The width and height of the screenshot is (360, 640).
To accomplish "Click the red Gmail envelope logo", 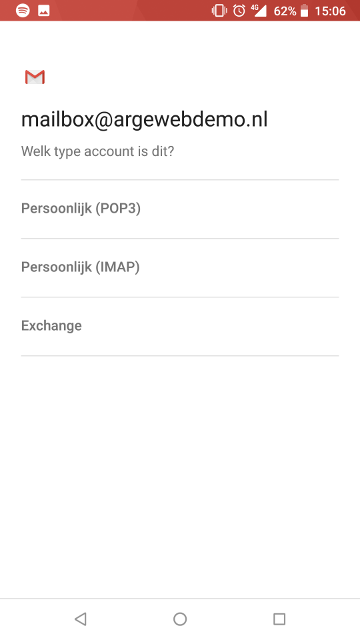I will pyautogui.click(x=35, y=77).
